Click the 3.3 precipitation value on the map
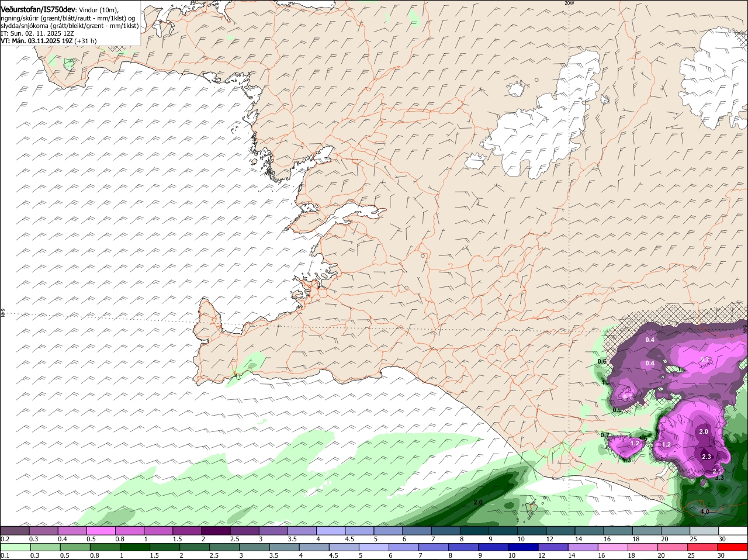 coord(719,478)
